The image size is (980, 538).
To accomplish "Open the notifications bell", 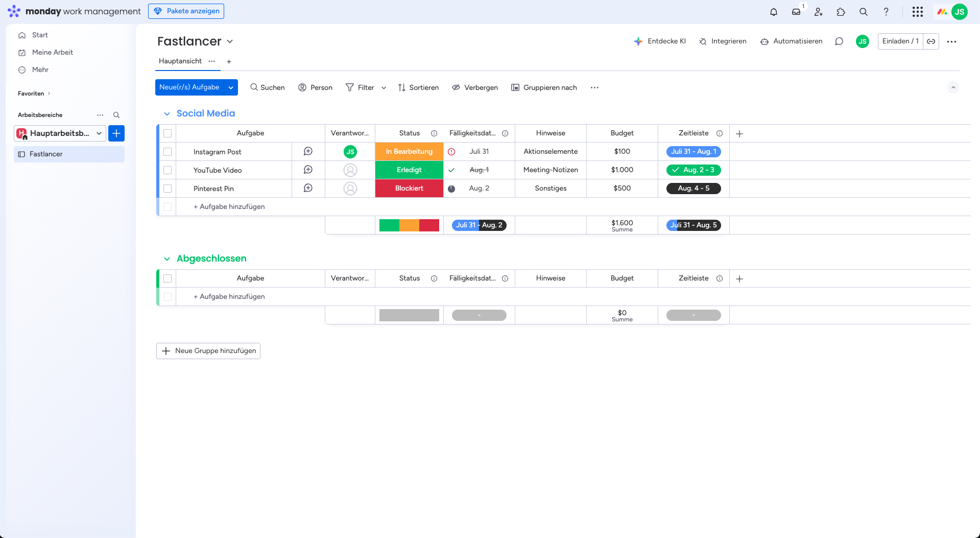I will tap(774, 12).
